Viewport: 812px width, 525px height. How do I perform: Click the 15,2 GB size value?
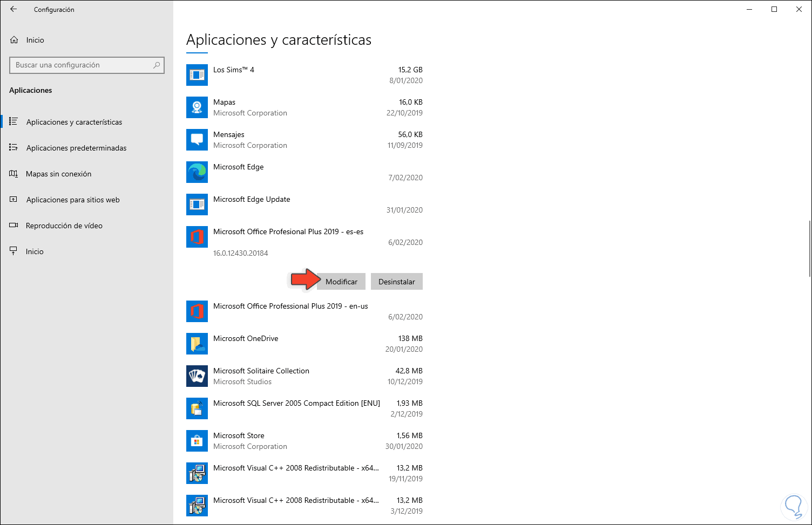pyautogui.click(x=410, y=70)
